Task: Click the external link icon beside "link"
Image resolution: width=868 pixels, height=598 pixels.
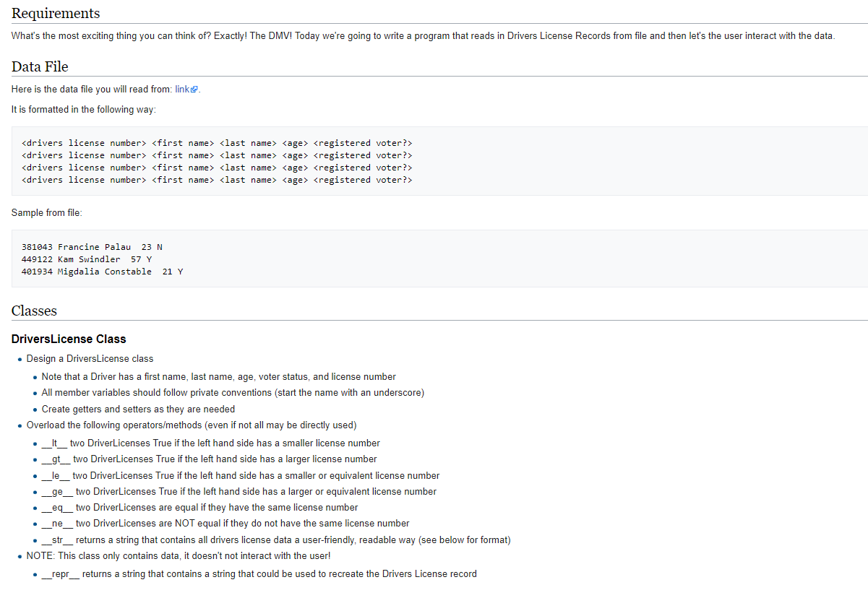Action: pos(194,90)
